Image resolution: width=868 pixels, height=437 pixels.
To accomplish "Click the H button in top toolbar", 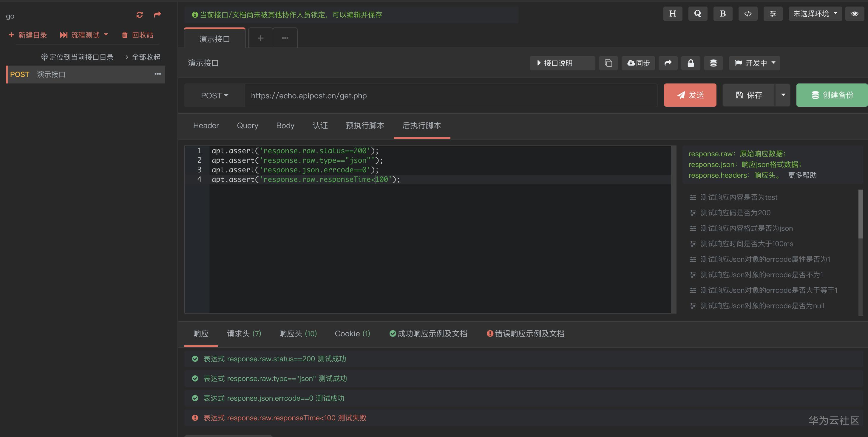I will click(673, 14).
